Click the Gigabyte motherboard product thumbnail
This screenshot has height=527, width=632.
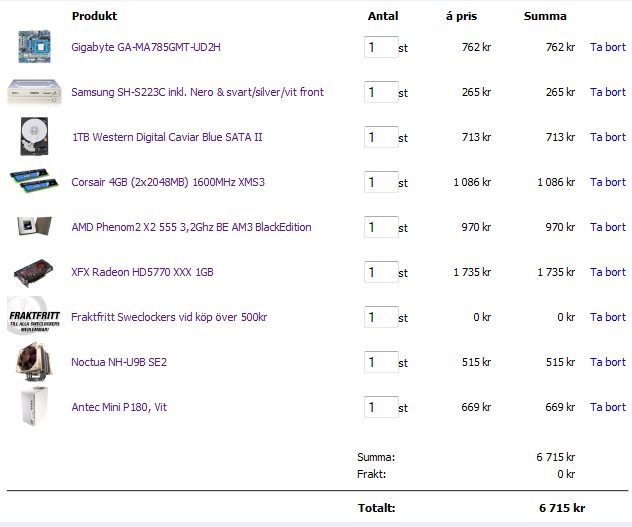33,47
